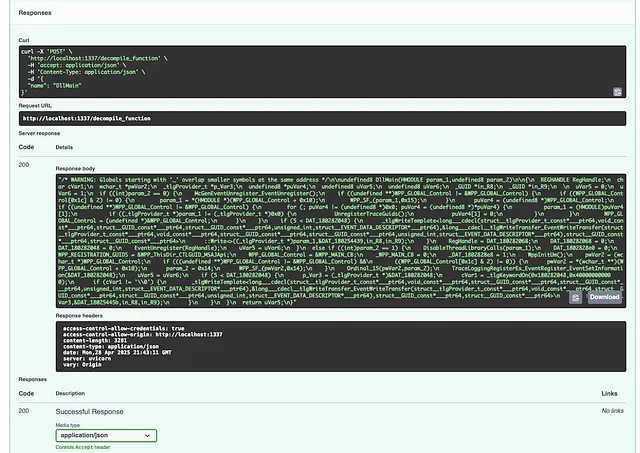Click the Successful Response description
Image resolution: width=640 pixels, height=453 pixels.
[x=100, y=411]
